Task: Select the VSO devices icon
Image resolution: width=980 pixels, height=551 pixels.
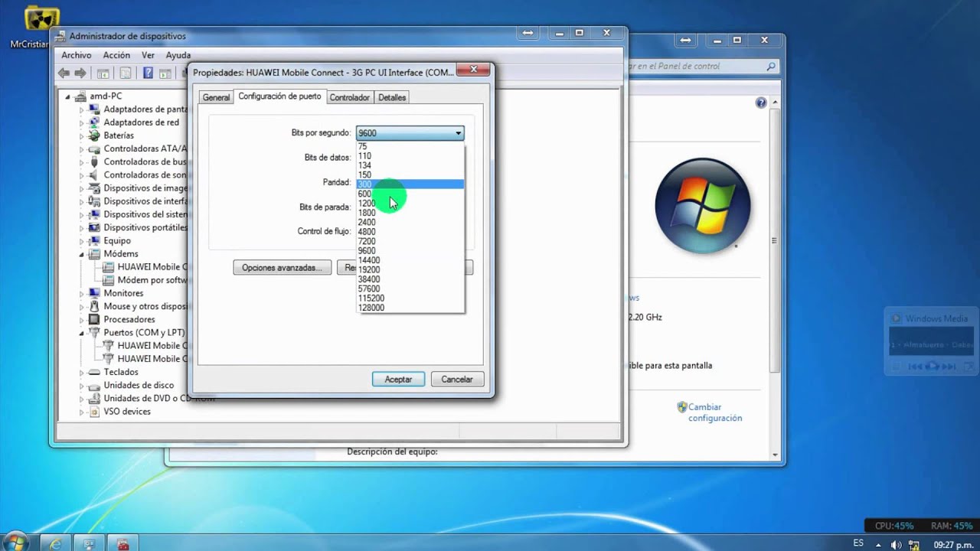Action: [94, 411]
